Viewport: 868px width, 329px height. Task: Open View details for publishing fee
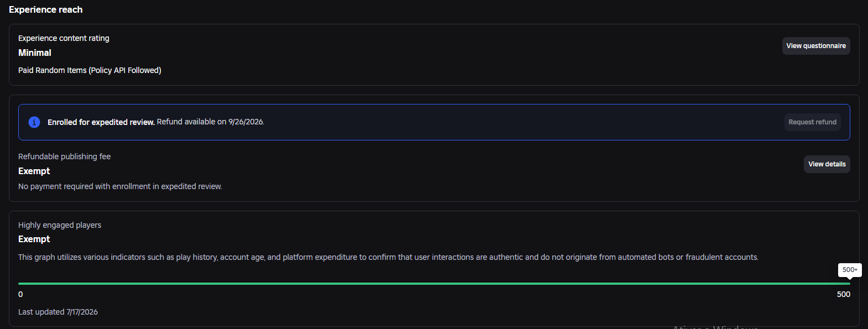coord(827,164)
